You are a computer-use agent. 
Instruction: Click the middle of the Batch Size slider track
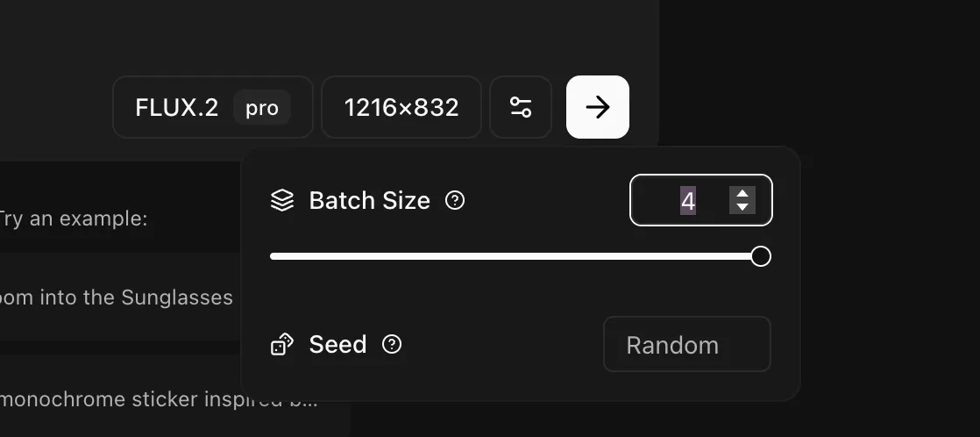point(515,256)
